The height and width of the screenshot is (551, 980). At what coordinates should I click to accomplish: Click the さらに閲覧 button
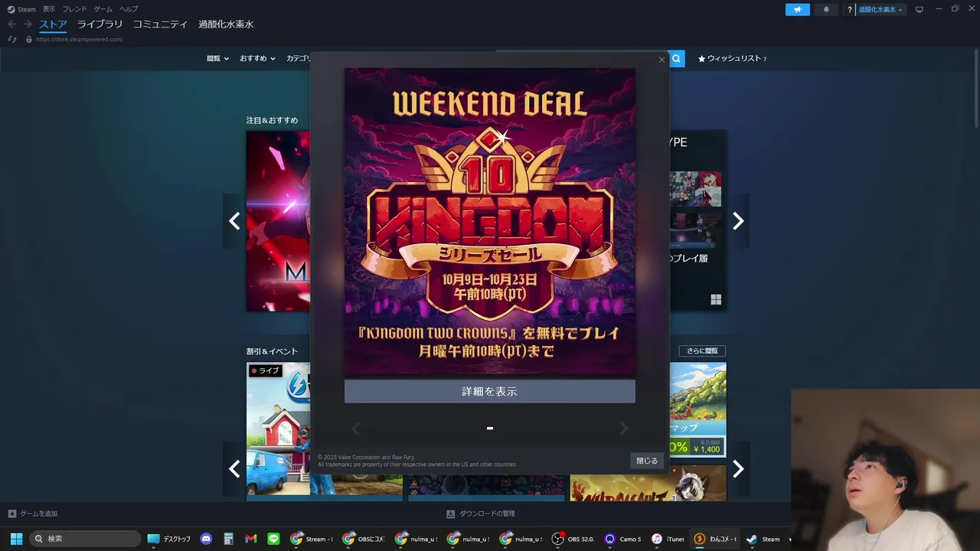(702, 350)
